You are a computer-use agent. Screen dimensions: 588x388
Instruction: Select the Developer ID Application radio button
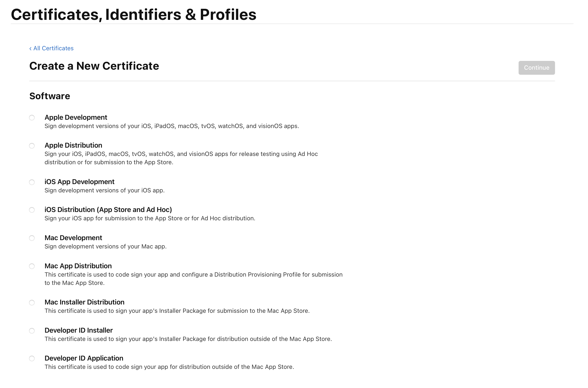(x=32, y=359)
